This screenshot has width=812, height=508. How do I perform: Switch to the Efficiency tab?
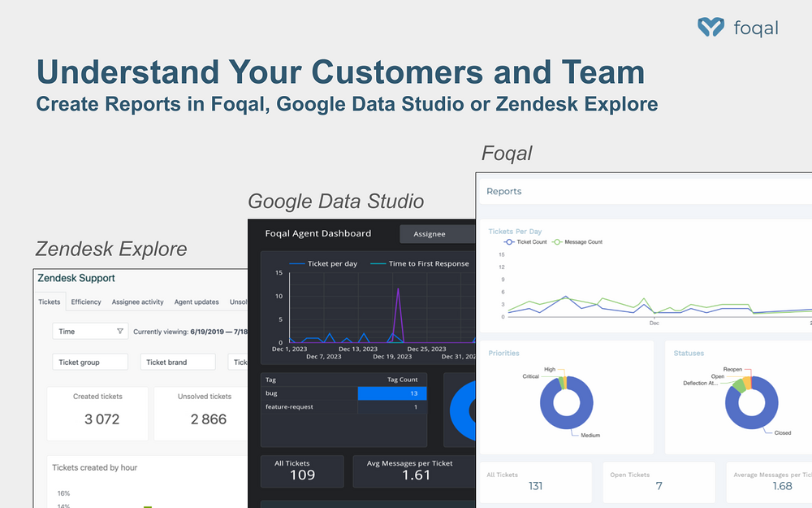[86, 302]
